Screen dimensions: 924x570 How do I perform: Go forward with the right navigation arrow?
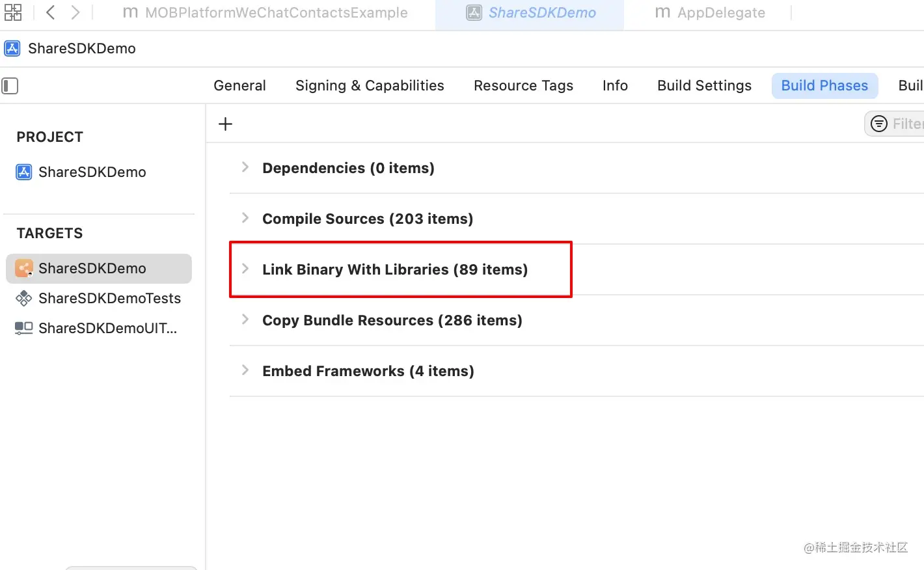click(x=75, y=12)
